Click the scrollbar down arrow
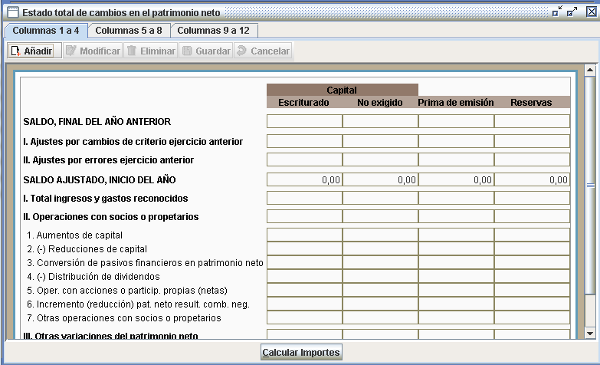 (x=590, y=334)
